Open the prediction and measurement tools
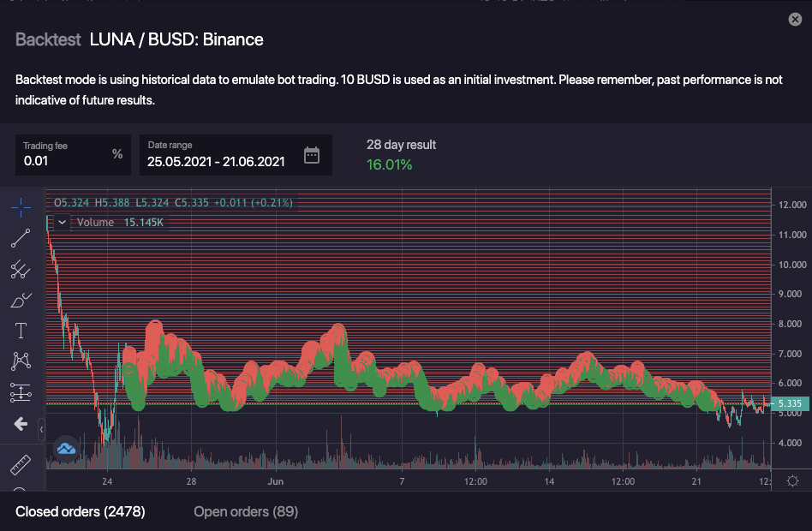812x531 pixels. [21, 392]
